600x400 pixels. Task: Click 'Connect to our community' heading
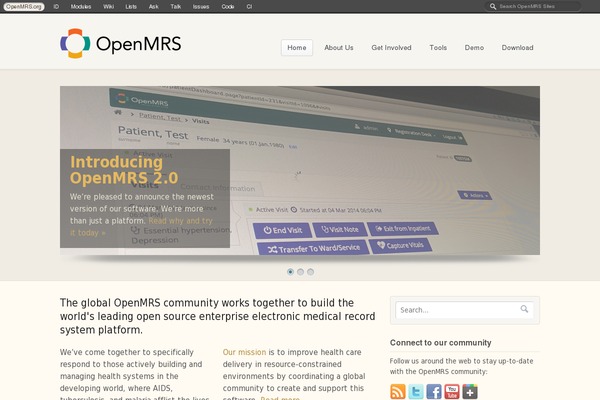coord(440,343)
